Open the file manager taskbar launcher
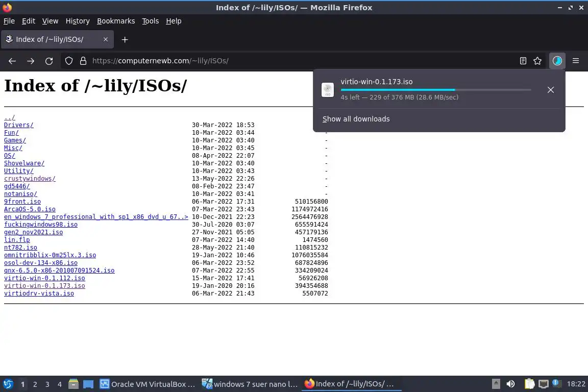This screenshot has height=392, width=588. 73,384
